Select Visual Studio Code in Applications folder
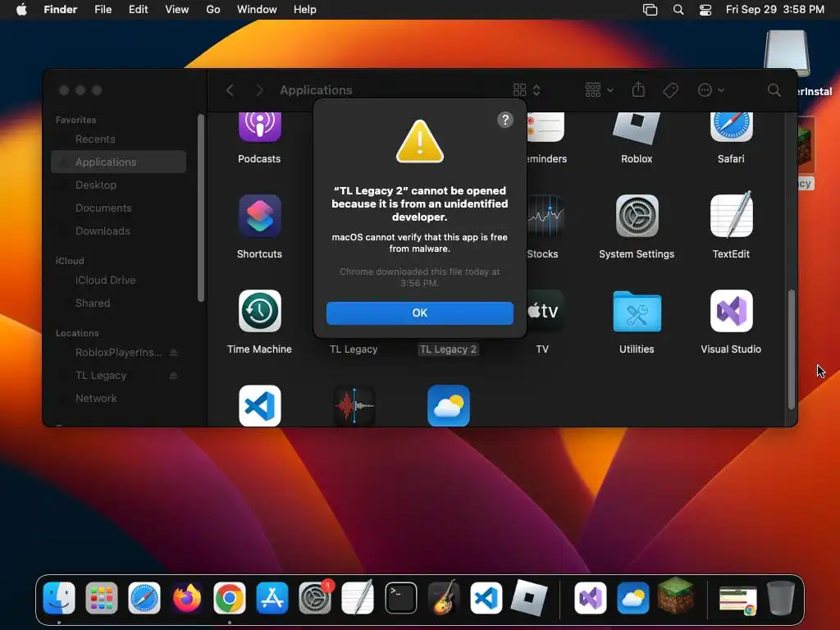Viewport: 840px width, 630px height. 260,406
